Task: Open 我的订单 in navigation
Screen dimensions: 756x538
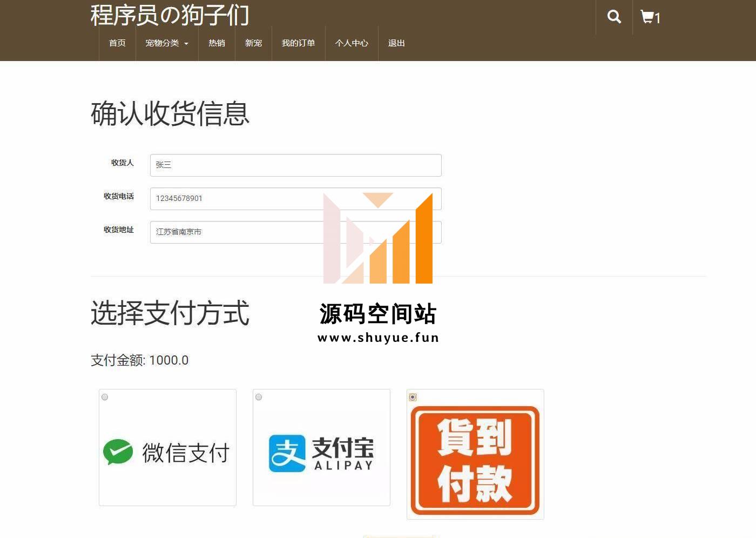Action: (298, 43)
